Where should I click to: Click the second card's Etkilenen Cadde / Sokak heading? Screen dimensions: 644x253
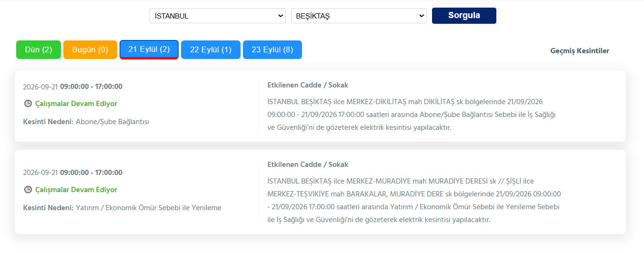pos(308,165)
